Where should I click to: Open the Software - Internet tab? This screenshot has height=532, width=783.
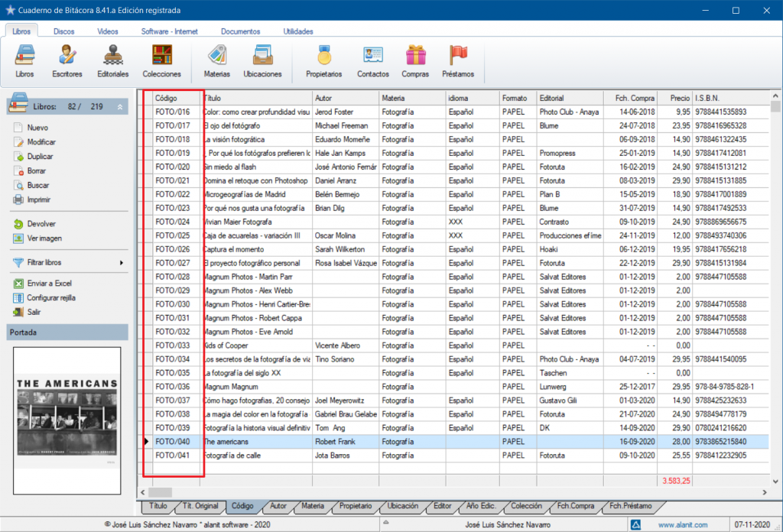point(169,31)
